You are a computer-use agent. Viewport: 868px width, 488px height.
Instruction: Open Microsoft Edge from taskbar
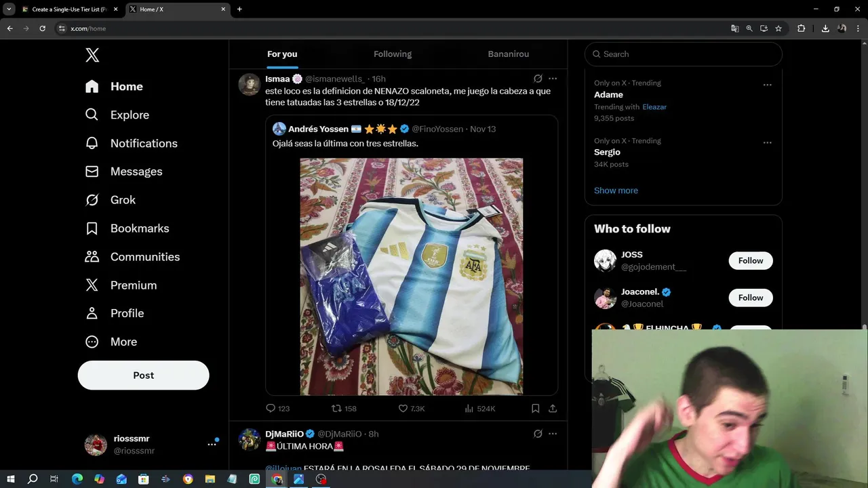[x=77, y=479]
